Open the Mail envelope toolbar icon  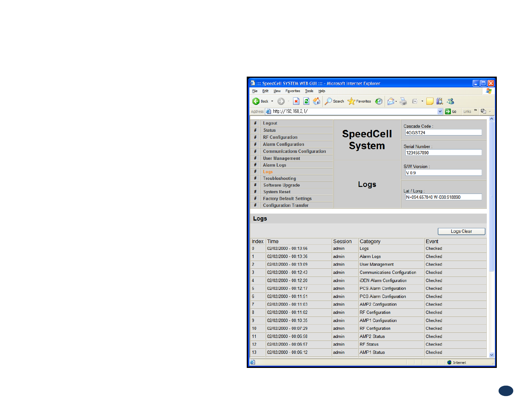390,101
